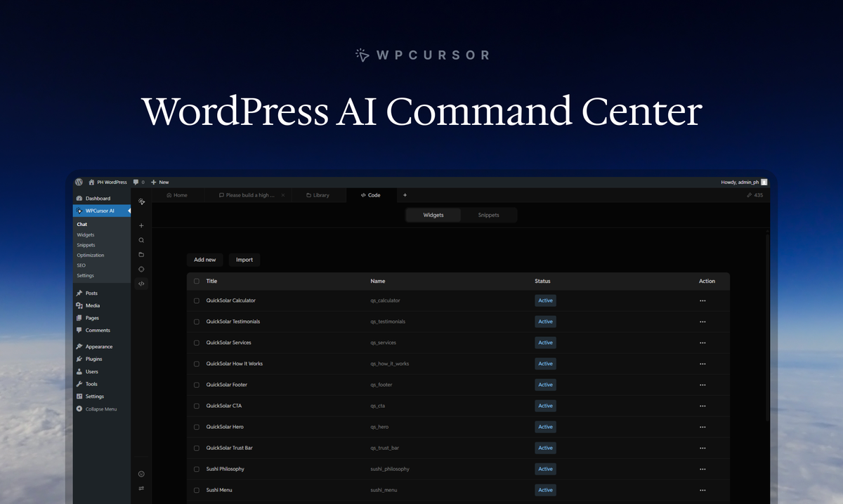Viewport: 843px width, 504px height.
Task: Select the code icon in the mini sidebar
Action: click(141, 284)
